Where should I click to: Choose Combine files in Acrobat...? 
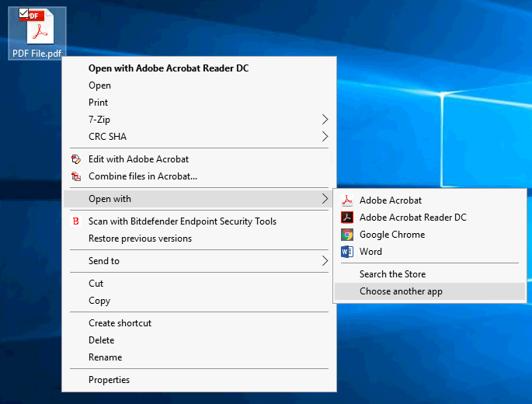[199, 176]
